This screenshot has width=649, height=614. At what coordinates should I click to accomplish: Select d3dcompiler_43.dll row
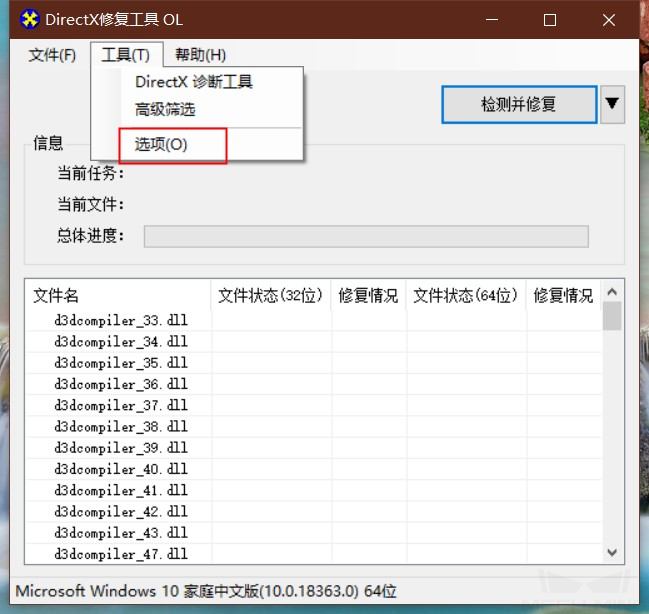(313, 533)
